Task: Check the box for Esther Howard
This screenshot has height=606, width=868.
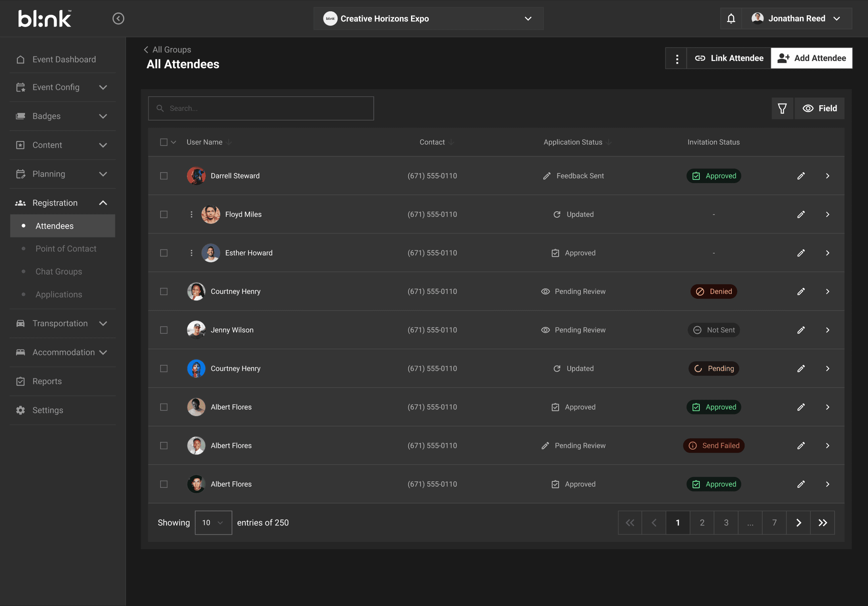Action: pos(164,253)
